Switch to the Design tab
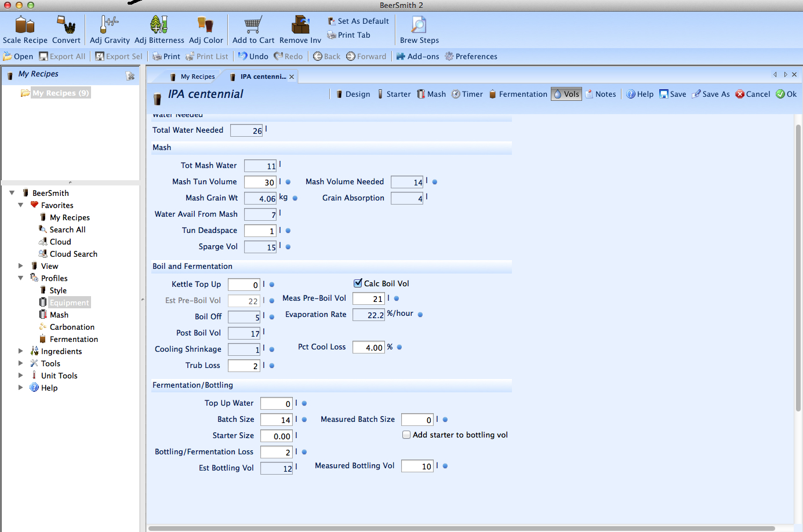This screenshot has height=532, width=803. tap(353, 94)
